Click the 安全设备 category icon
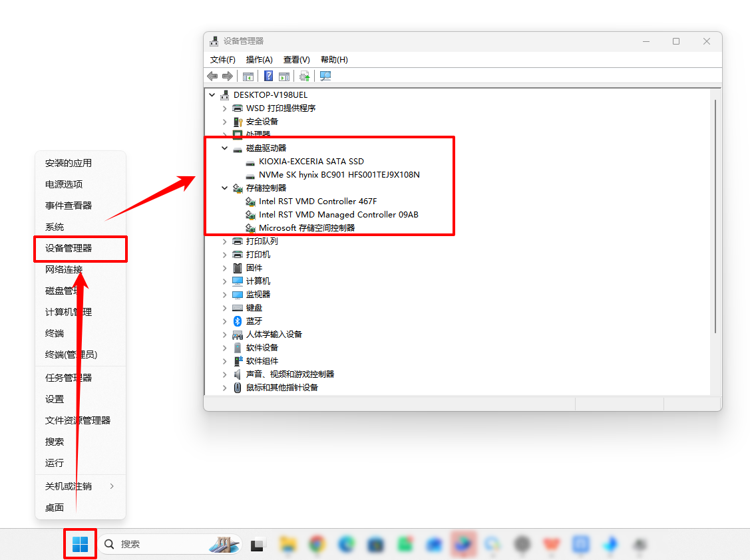Screen dimensions: 750x560 (237, 122)
